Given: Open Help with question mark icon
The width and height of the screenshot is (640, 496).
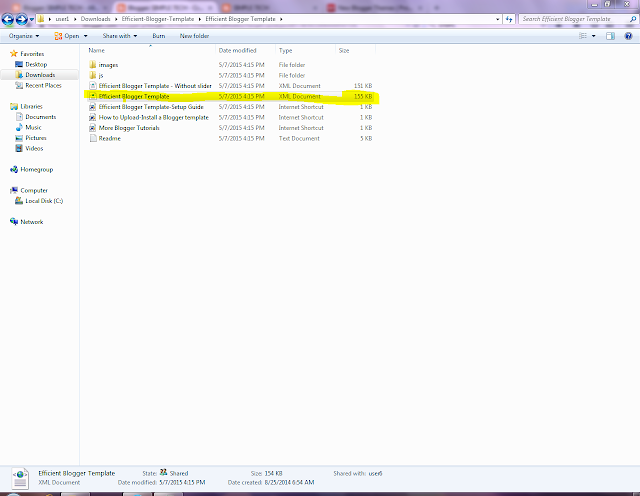Looking at the screenshot, I should click(629, 36).
